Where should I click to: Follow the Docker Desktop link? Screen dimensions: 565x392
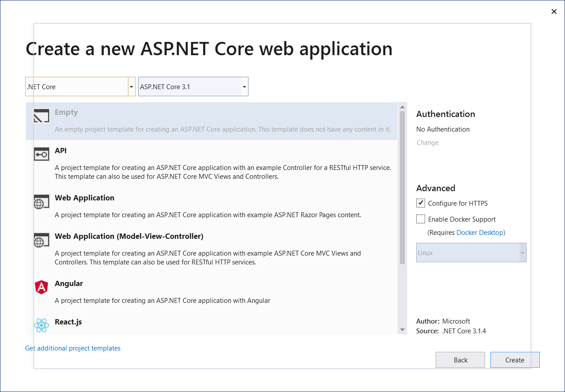[479, 233]
